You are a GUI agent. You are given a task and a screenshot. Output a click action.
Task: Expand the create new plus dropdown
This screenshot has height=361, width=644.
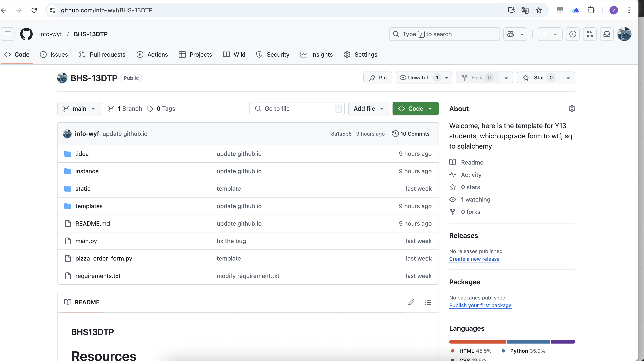click(550, 34)
